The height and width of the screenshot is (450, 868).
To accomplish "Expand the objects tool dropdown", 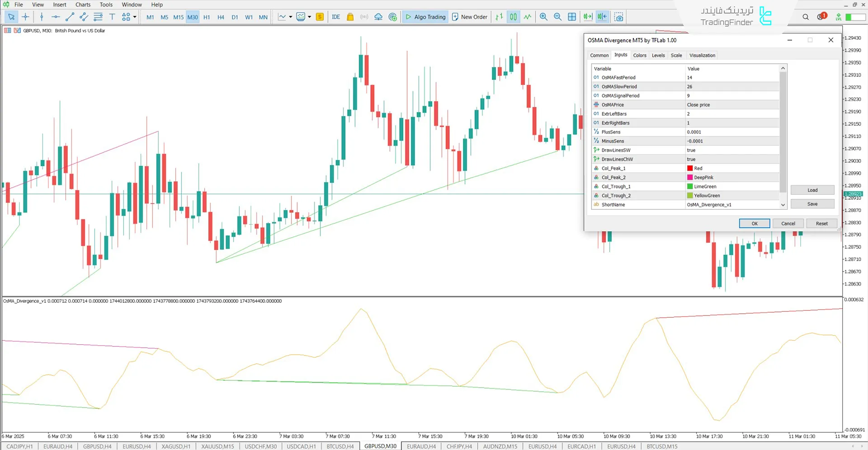I will [x=134, y=17].
